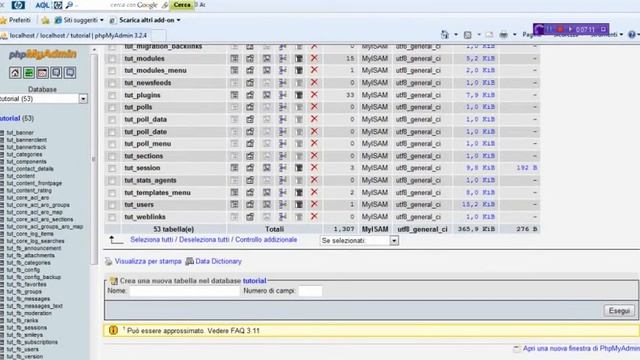Open MySQL documentation icon, last in sidebar
This screenshot has height=360, width=640.
70,73
